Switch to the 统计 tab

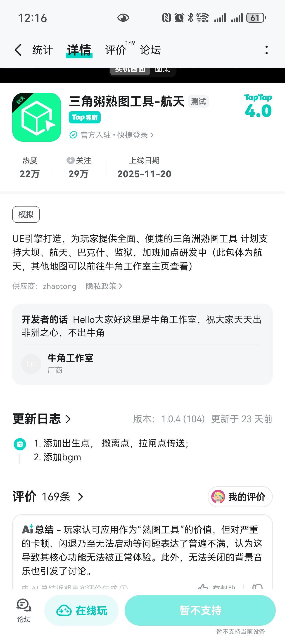pos(43,50)
